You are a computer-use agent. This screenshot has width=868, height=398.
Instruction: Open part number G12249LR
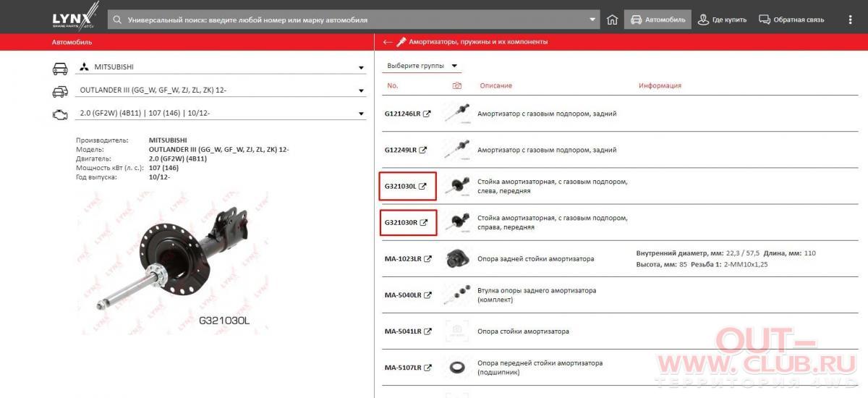406,150
